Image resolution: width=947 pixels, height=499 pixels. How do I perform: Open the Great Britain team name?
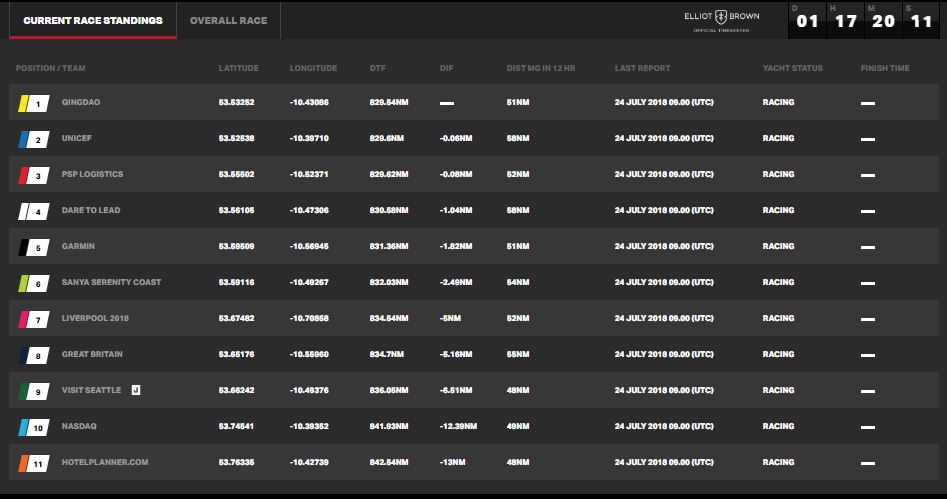coord(92,354)
